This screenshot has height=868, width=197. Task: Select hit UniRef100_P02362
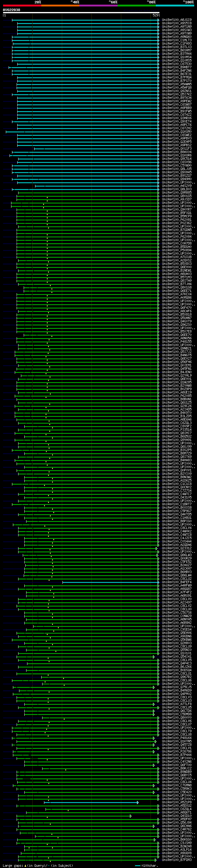pyautogui.click(x=177, y=223)
